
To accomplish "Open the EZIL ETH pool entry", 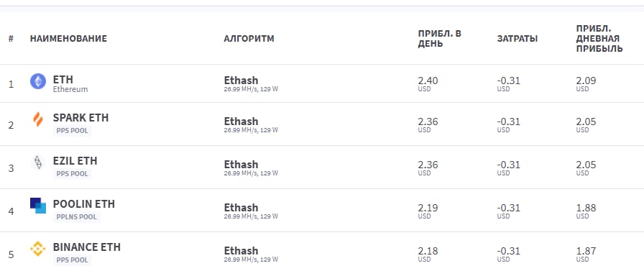I will [x=75, y=161].
